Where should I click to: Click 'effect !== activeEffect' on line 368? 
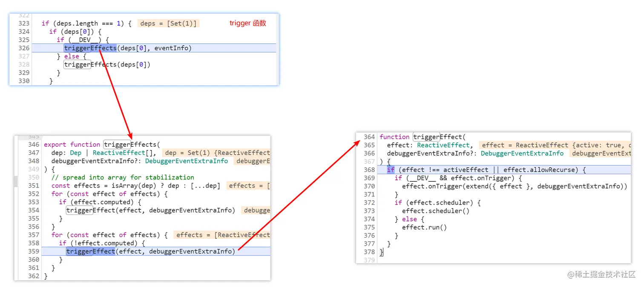tap(446, 170)
